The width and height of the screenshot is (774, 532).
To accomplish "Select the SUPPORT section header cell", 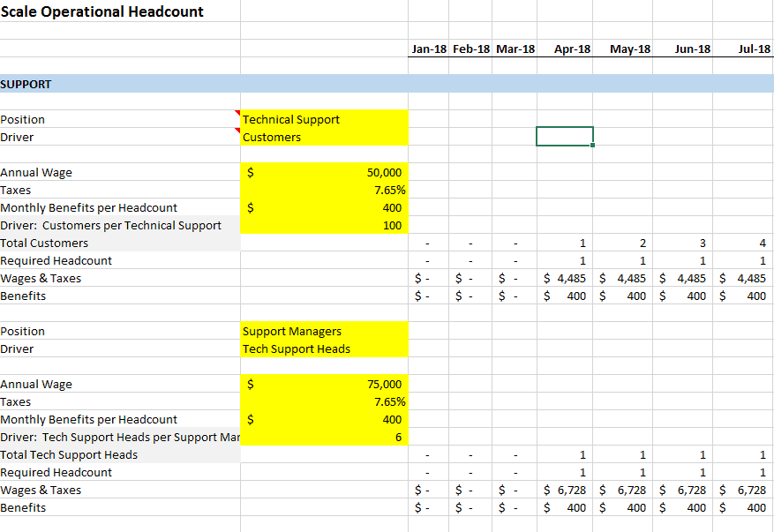I will pos(120,84).
